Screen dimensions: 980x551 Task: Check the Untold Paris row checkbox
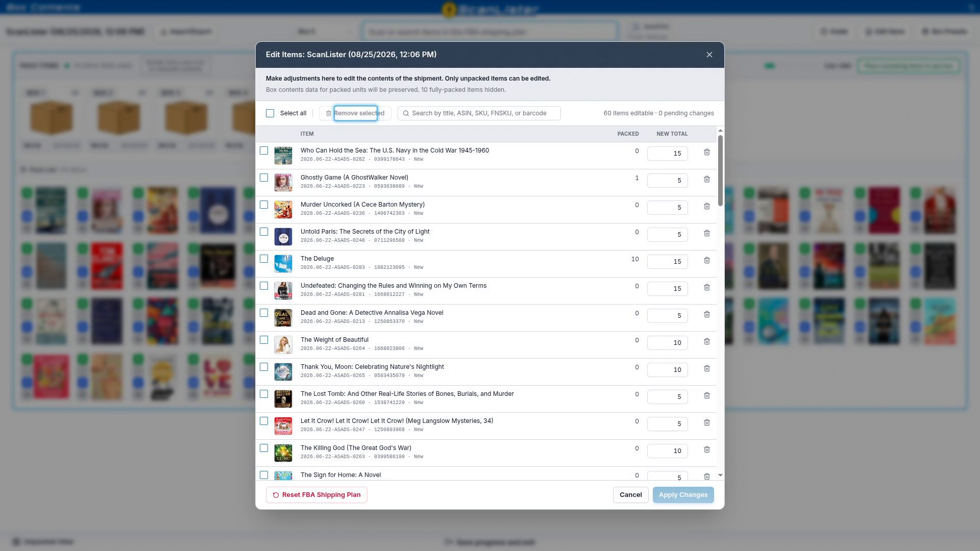pyautogui.click(x=264, y=232)
